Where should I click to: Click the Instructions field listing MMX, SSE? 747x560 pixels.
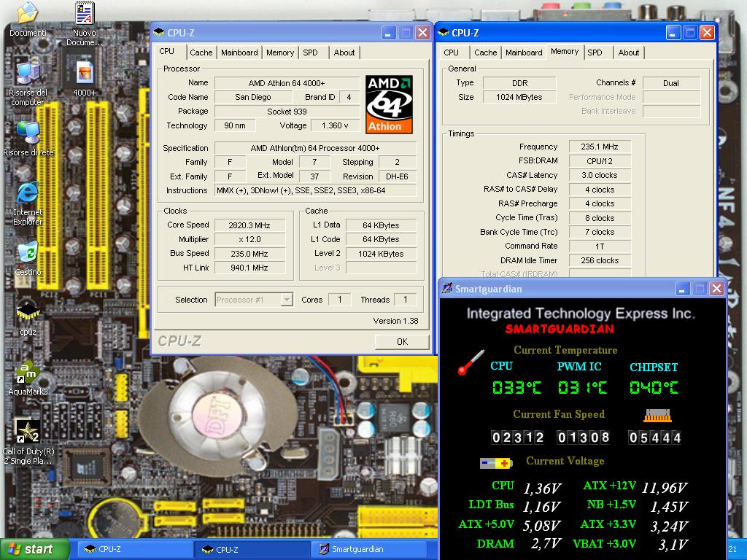click(315, 190)
